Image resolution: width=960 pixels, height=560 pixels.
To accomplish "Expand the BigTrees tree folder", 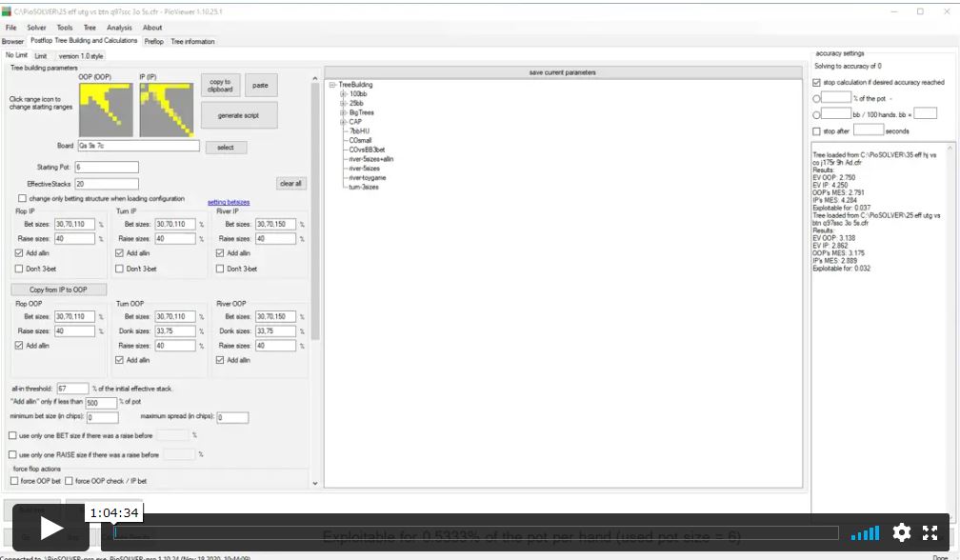I will pos(344,112).
